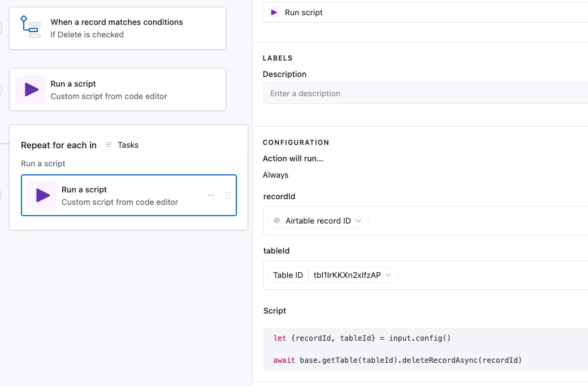Image resolution: width=588 pixels, height=386 pixels.
Task: Click drag handle on selected script action
Action: point(228,195)
